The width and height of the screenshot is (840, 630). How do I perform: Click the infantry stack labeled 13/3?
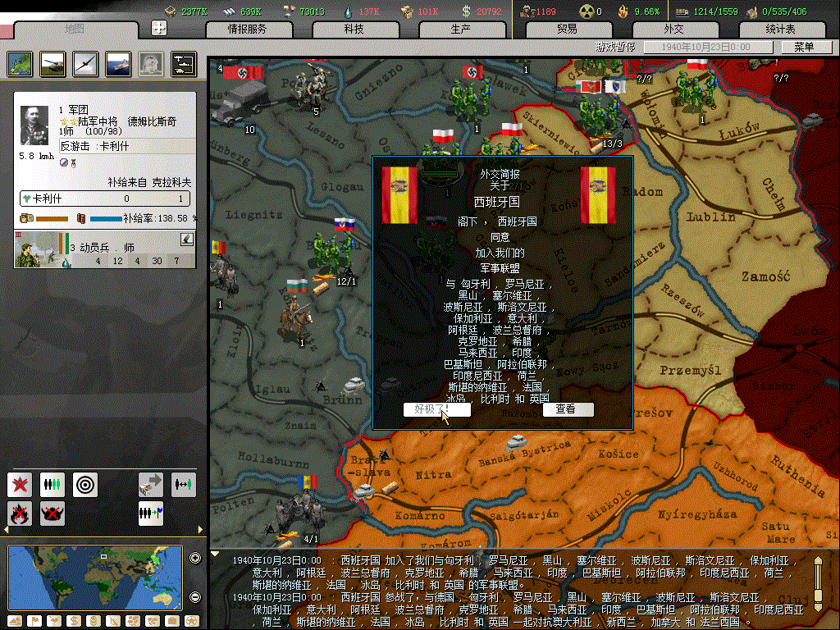click(599, 115)
